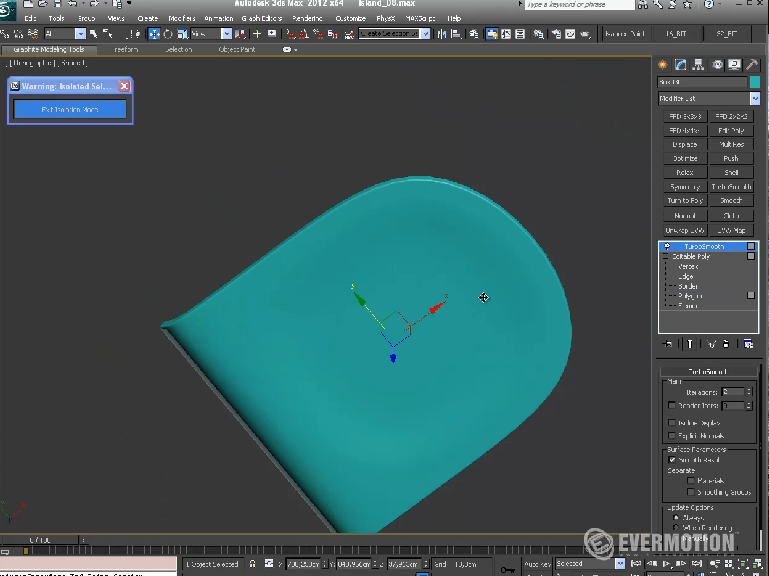Open the Modifier List dropdown

click(755, 99)
